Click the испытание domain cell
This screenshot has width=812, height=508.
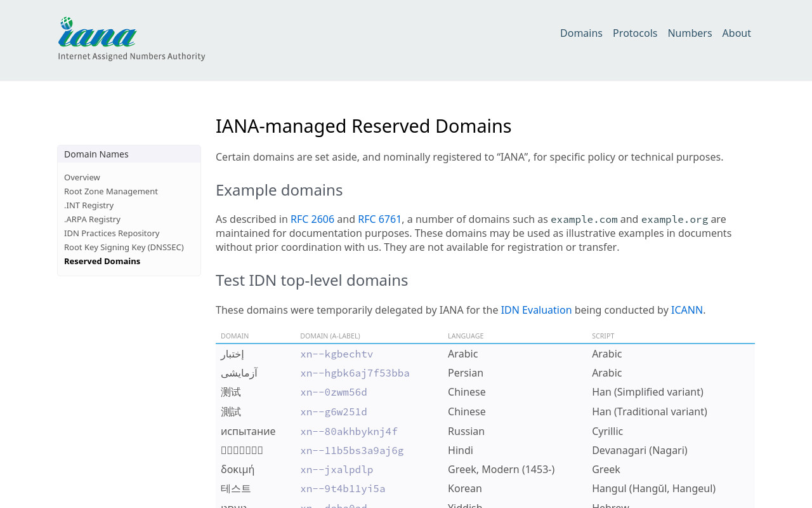coord(248,431)
